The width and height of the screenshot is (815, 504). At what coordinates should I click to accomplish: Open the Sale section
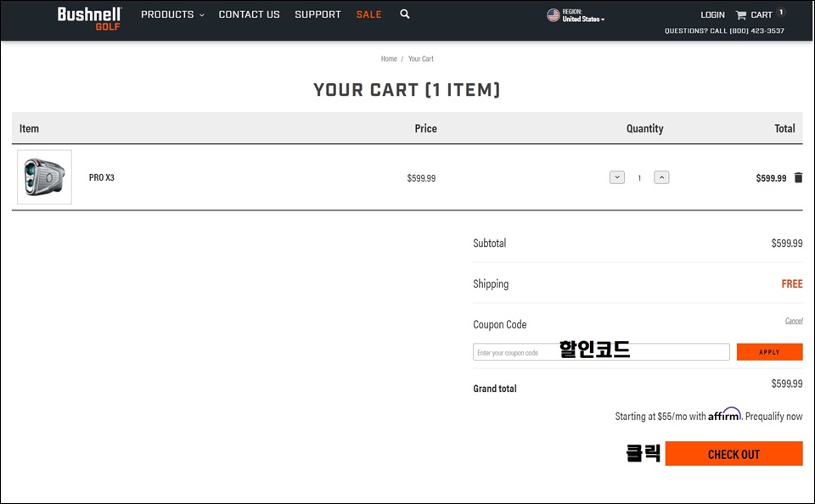pyautogui.click(x=368, y=14)
